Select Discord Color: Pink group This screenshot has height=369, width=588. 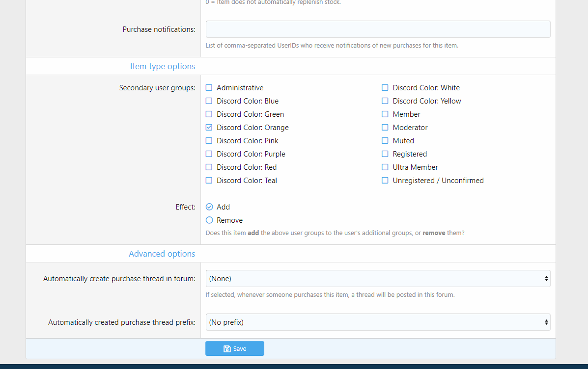tap(209, 141)
